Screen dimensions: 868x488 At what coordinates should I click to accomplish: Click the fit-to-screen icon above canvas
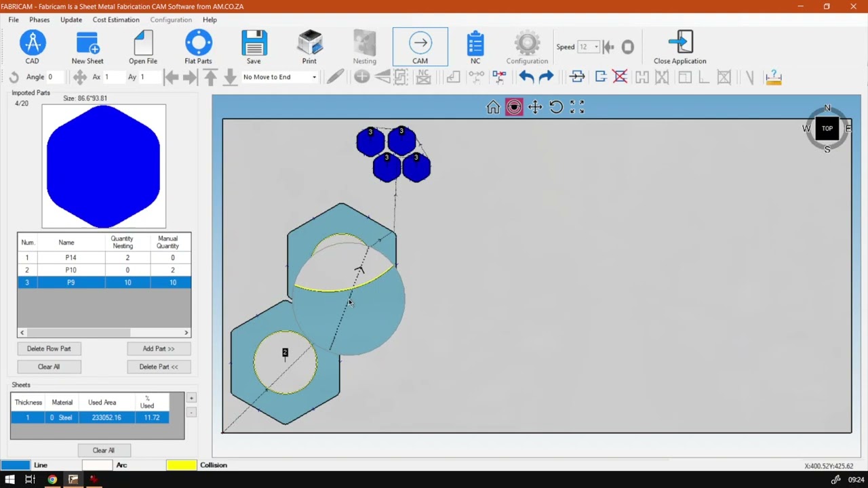click(x=577, y=107)
